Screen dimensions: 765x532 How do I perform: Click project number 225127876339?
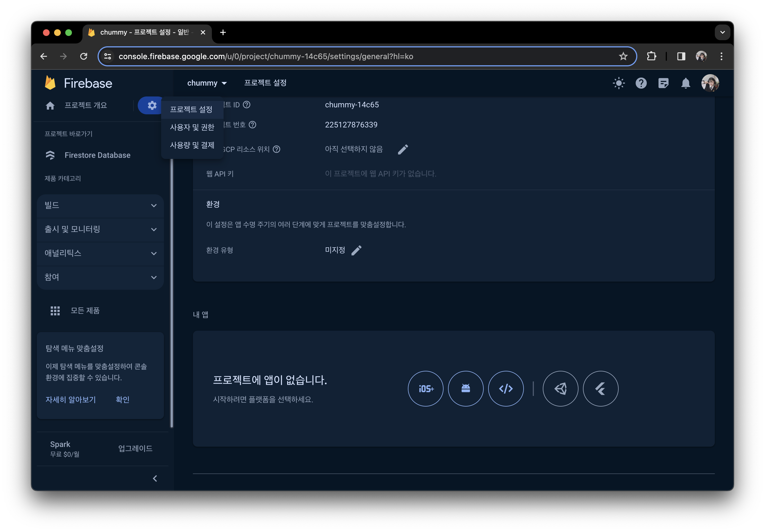click(351, 125)
